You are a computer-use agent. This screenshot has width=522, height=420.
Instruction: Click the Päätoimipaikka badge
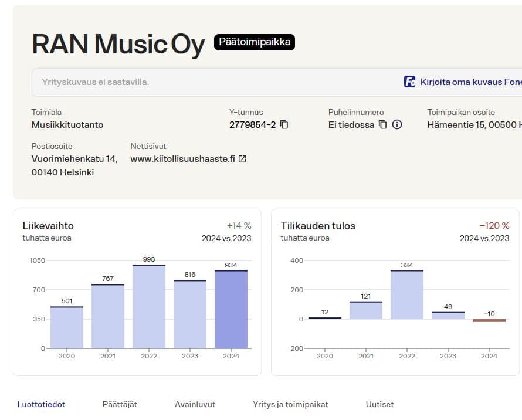[x=255, y=42]
